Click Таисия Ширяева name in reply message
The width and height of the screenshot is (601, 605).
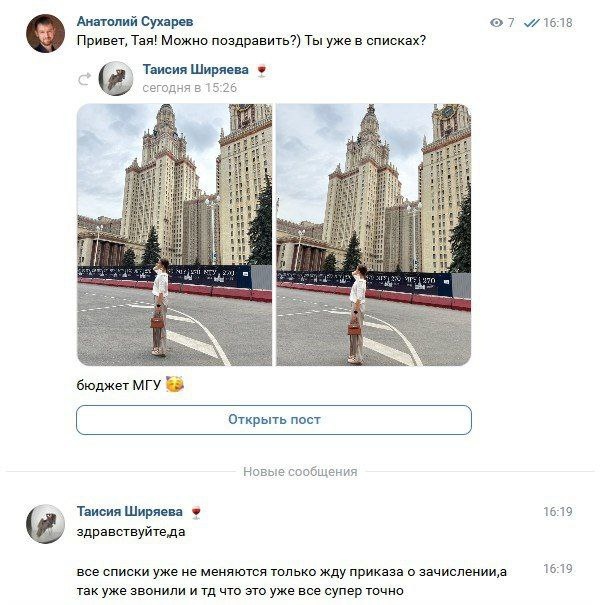[130, 511]
